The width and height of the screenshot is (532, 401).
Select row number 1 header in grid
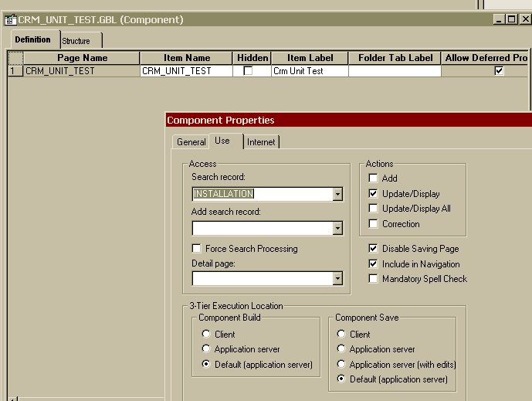pos(15,71)
